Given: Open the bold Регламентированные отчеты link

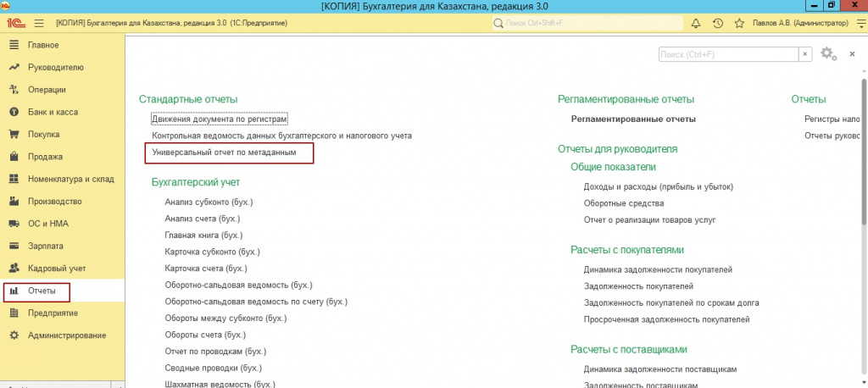Looking at the screenshot, I should tap(633, 119).
